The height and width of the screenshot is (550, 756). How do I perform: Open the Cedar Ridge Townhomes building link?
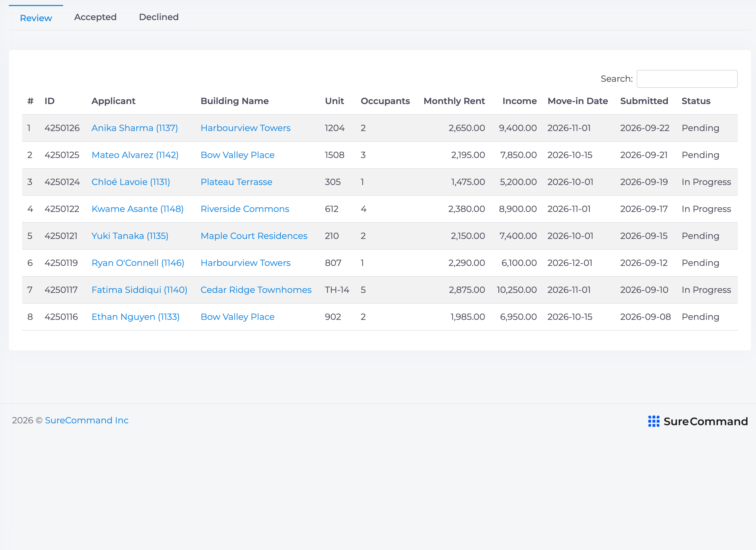point(256,290)
